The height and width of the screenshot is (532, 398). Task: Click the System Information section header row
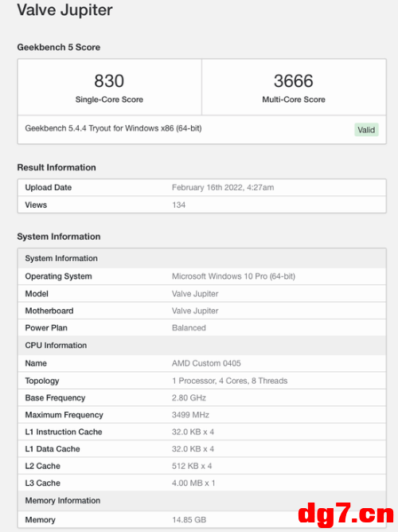(x=202, y=258)
